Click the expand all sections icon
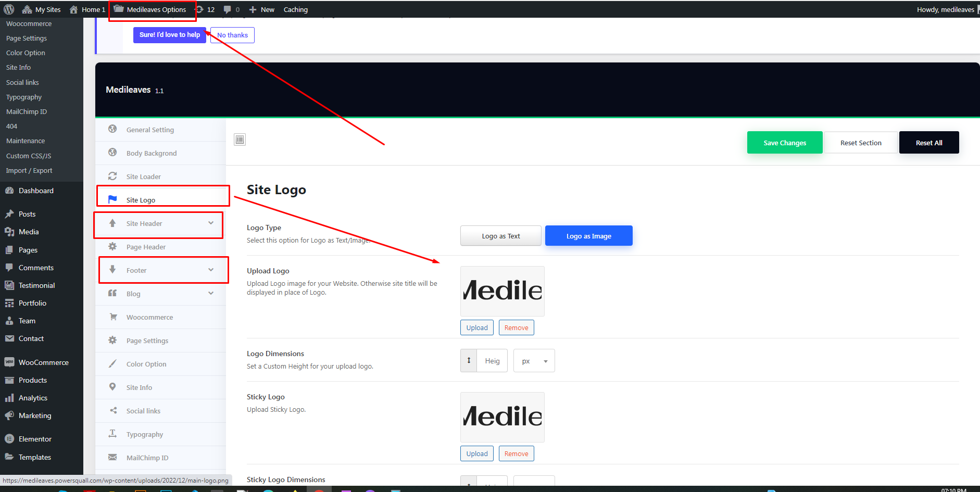Screen dimensions: 980x492 240,140
